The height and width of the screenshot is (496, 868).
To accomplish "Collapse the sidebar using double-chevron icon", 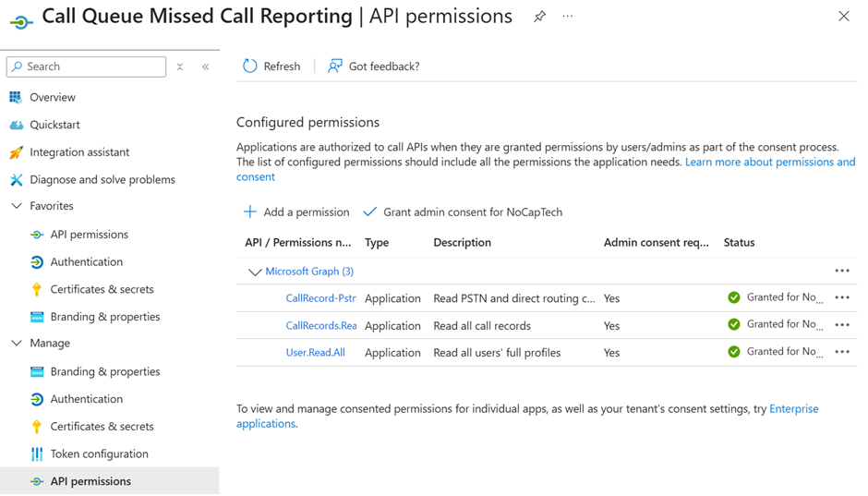I will [x=205, y=67].
